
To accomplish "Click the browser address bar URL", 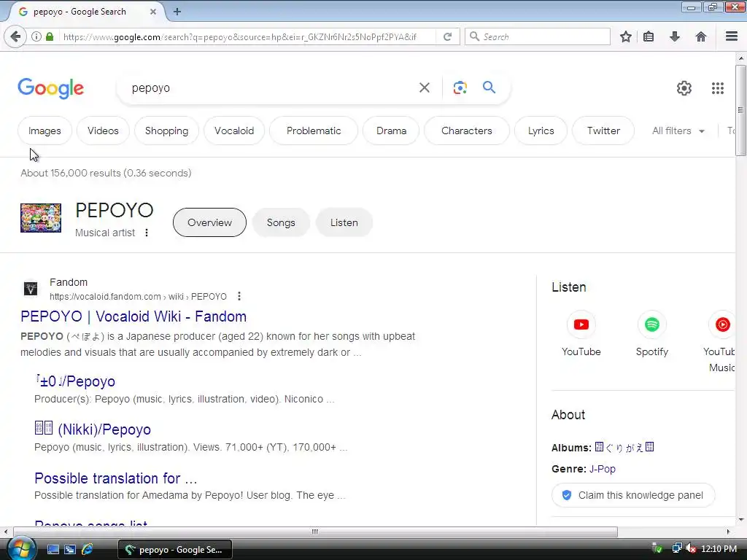I will pyautogui.click(x=240, y=36).
